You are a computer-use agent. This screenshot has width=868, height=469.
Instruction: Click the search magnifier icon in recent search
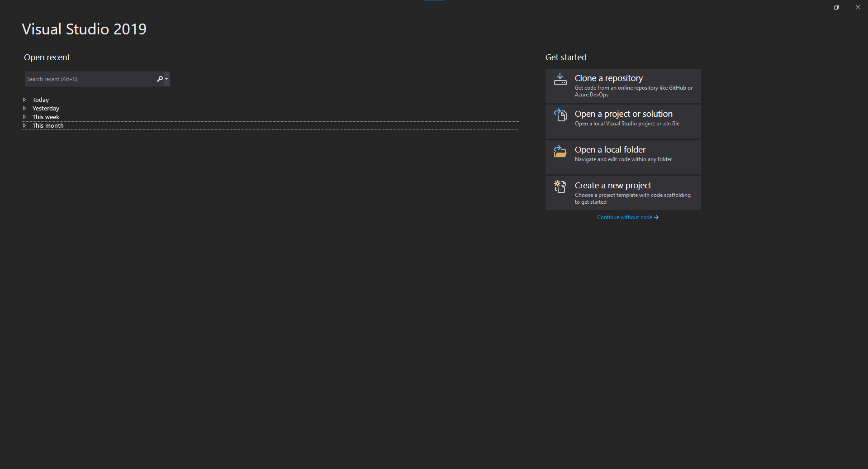coord(160,79)
